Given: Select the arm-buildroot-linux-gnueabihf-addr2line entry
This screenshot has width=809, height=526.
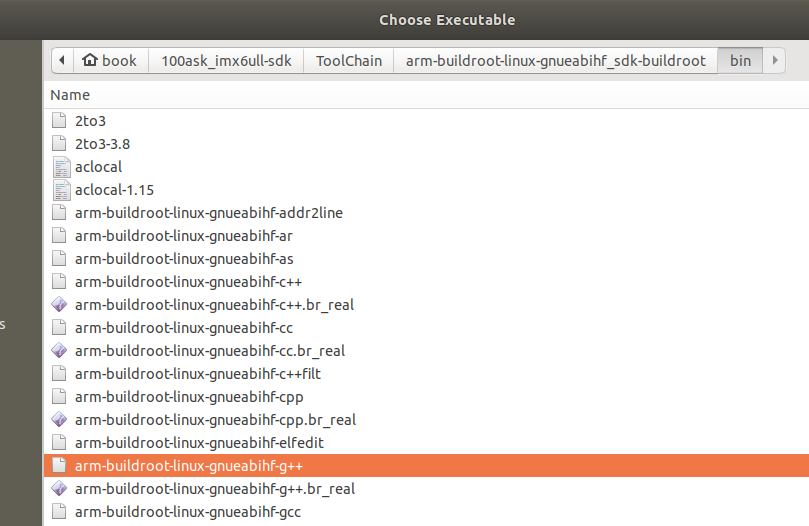Looking at the screenshot, I should (x=426, y=213).
